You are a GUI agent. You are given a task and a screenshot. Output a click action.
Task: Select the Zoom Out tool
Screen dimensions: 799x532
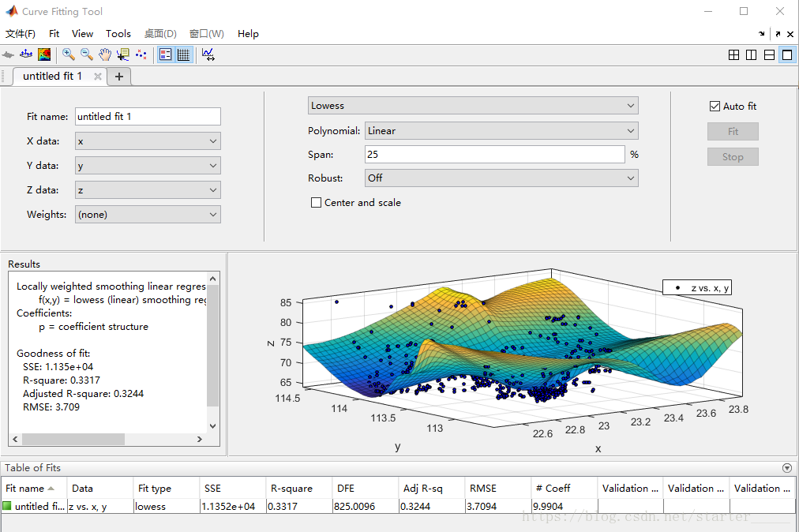coord(85,54)
